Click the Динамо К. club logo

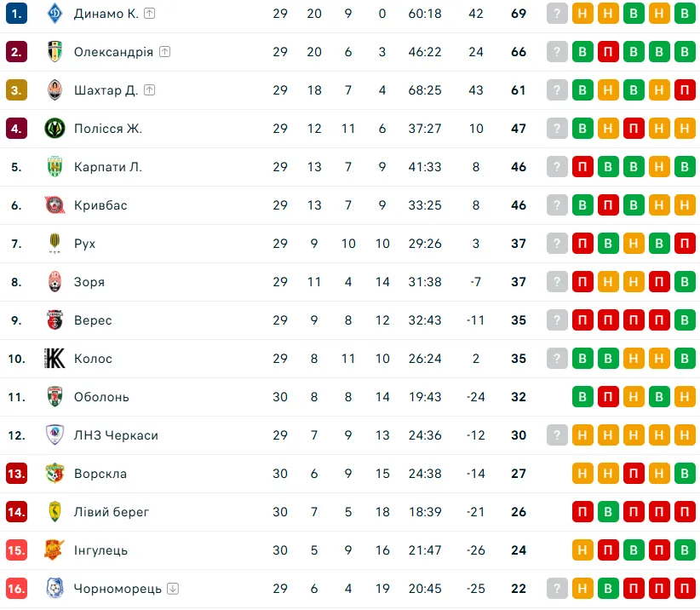(x=55, y=14)
